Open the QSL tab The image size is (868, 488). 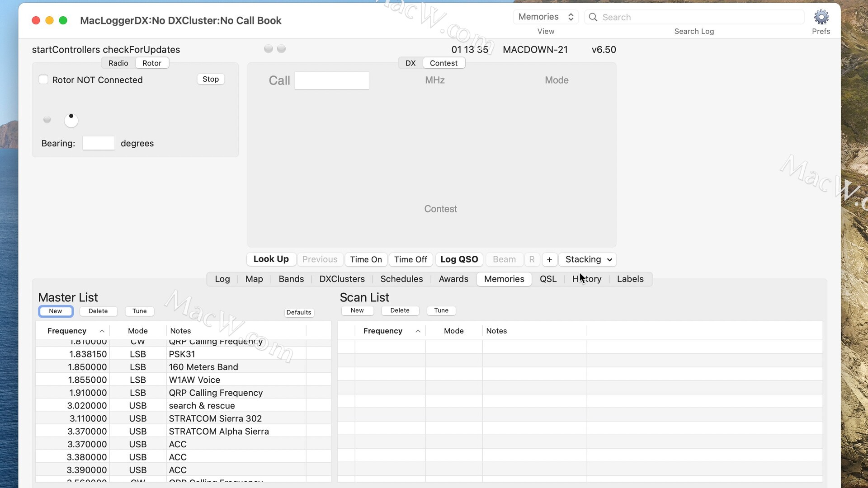tap(548, 279)
